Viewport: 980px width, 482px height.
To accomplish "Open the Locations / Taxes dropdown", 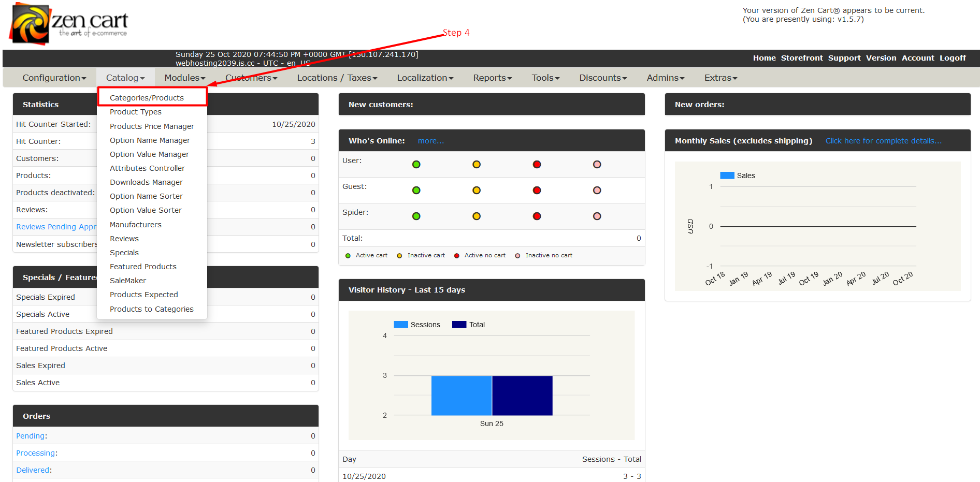I will click(337, 78).
